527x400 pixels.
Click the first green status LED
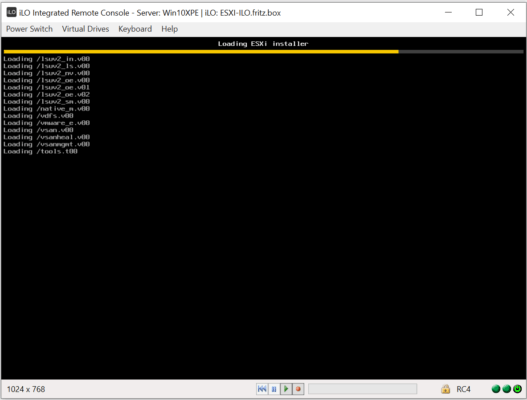click(496, 389)
